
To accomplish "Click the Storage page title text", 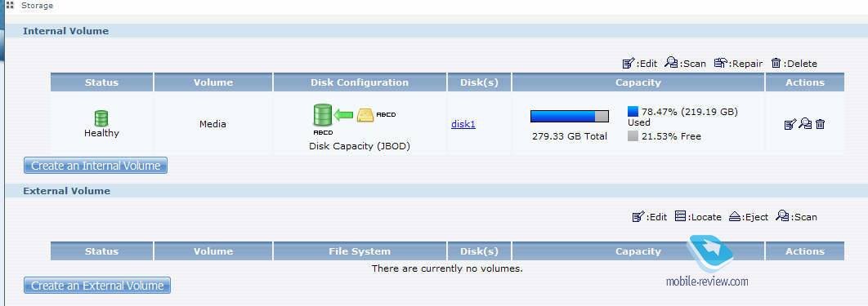I will point(37,6).
